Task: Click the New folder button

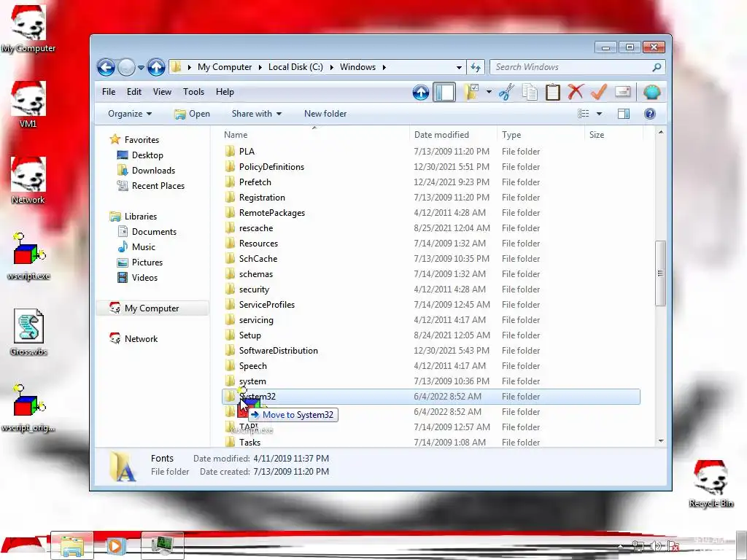Action: pyautogui.click(x=325, y=114)
